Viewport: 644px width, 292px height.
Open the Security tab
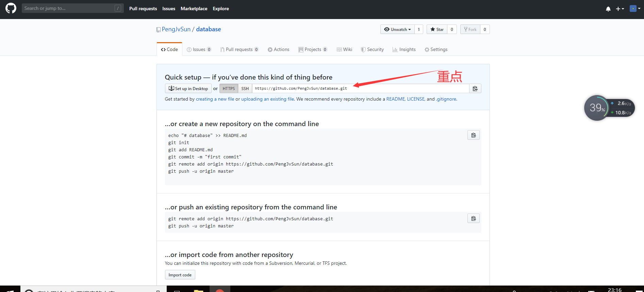tap(372, 49)
